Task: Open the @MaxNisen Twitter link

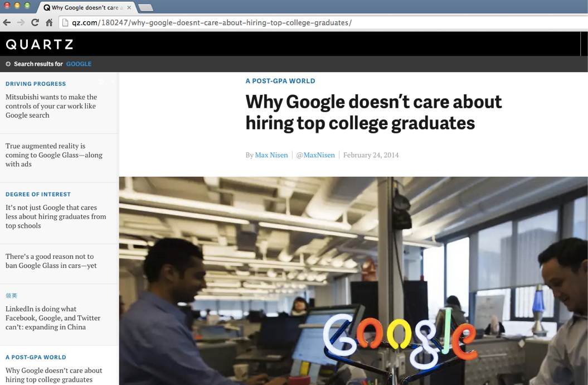Action: pos(315,155)
